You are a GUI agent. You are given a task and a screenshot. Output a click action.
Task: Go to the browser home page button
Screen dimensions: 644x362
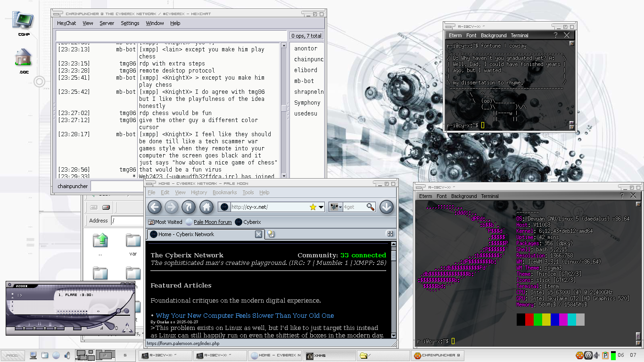coord(206,207)
